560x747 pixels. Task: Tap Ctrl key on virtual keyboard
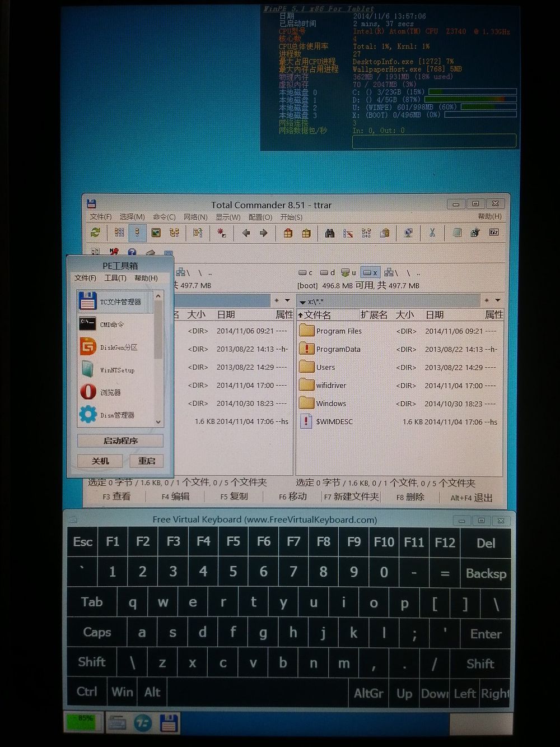87,692
